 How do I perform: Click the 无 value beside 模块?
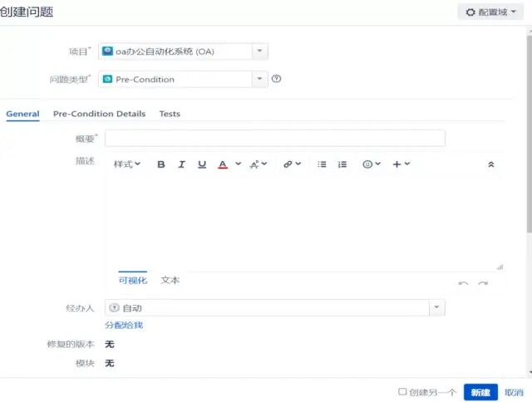(x=110, y=363)
